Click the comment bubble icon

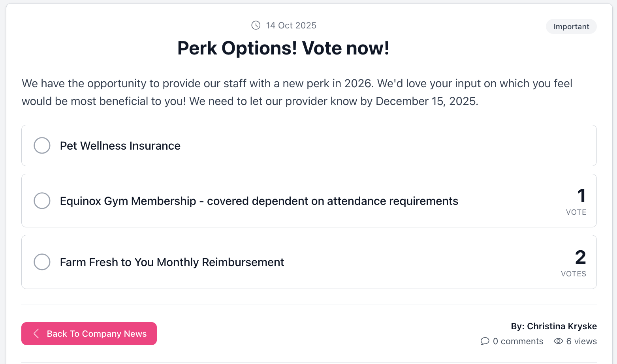click(485, 341)
